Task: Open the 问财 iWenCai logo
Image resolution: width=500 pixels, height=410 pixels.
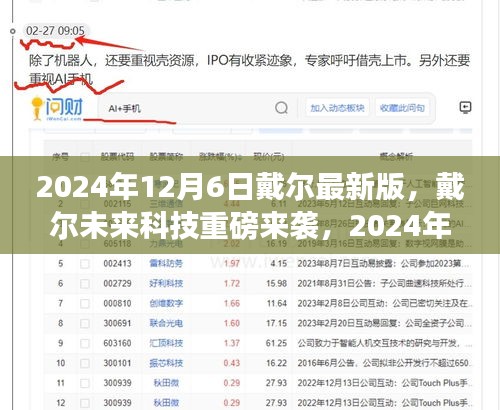Action: [x=57, y=108]
